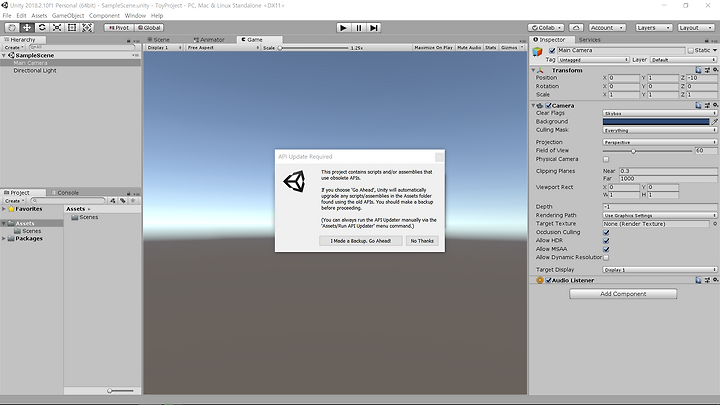720x405 pixels.
Task: Open the Window menu
Action: (135, 16)
